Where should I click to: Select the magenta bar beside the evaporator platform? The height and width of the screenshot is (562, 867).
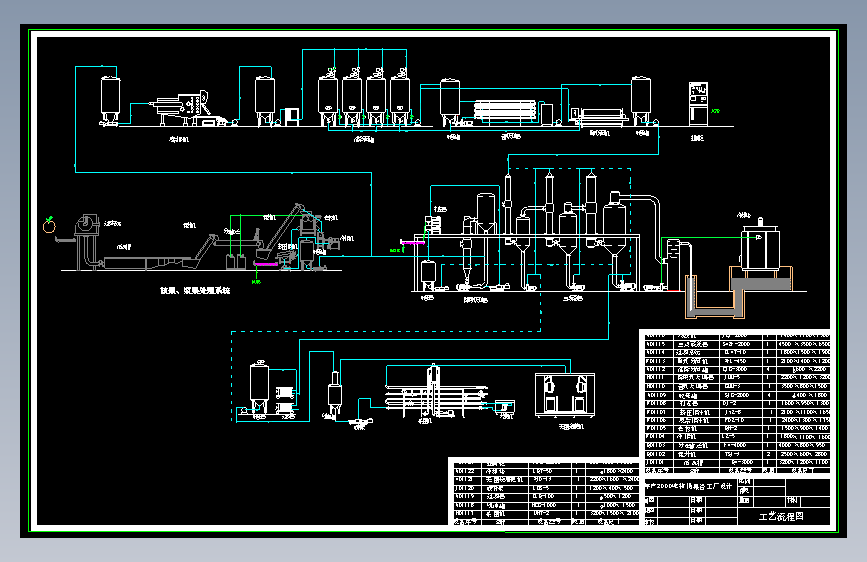click(412, 242)
